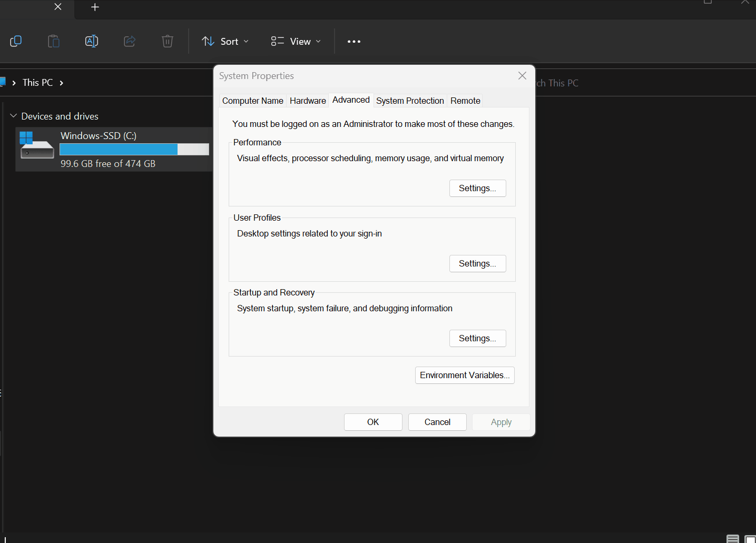Image resolution: width=756 pixels, height=543 pixels.
Task: Click the Rename icon in Explorer toolbar
Action: click(x=92, y=41)
